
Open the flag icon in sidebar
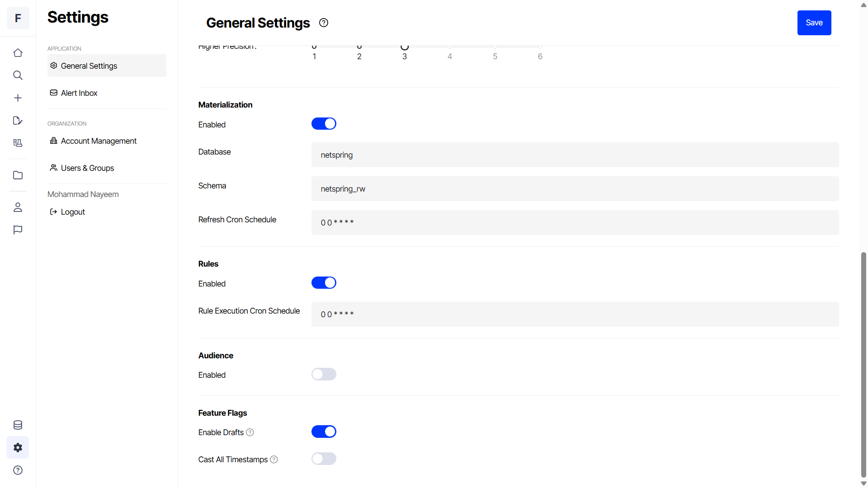[x=18, y=230]
